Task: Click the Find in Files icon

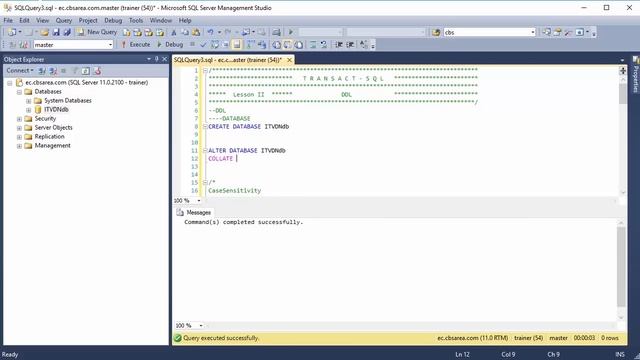Action: [436, 32]
